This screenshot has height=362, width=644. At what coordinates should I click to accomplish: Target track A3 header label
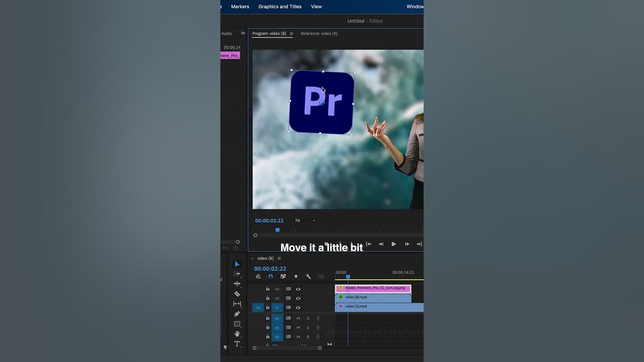coord(277,337)
